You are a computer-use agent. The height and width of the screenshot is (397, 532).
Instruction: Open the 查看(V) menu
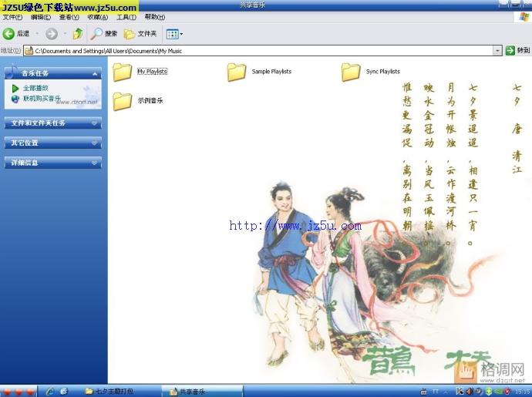click(x=69, y=17)
